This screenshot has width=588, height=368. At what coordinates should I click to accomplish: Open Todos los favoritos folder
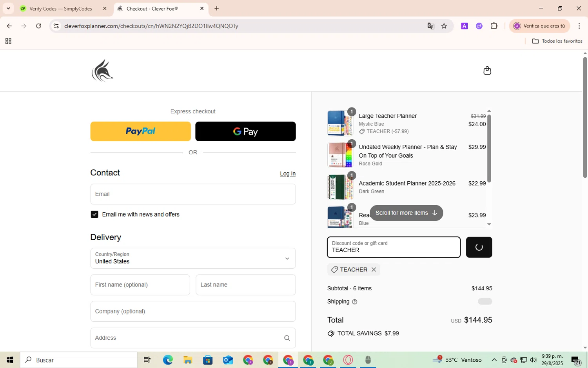tap(557, 41)
